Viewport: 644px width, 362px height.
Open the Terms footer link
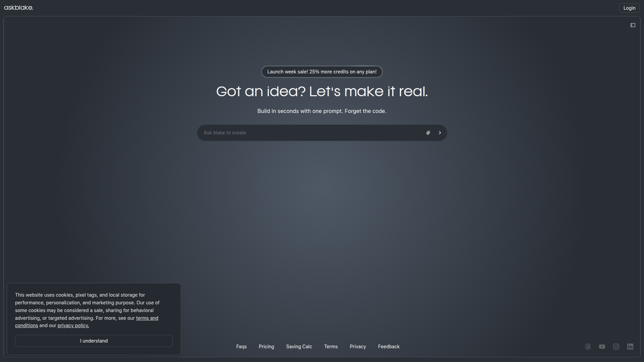coord(331,347)
